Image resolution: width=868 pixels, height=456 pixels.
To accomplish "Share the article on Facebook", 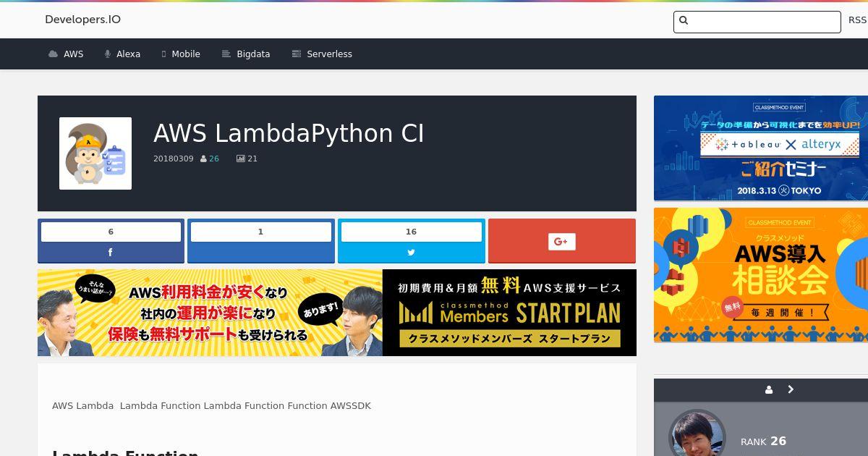I will point(111,253).
